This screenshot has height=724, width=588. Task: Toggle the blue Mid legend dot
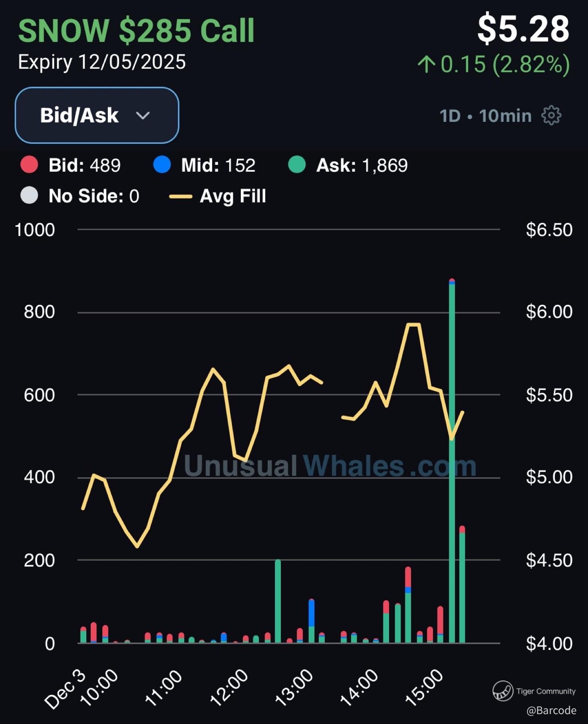[162, 165]
